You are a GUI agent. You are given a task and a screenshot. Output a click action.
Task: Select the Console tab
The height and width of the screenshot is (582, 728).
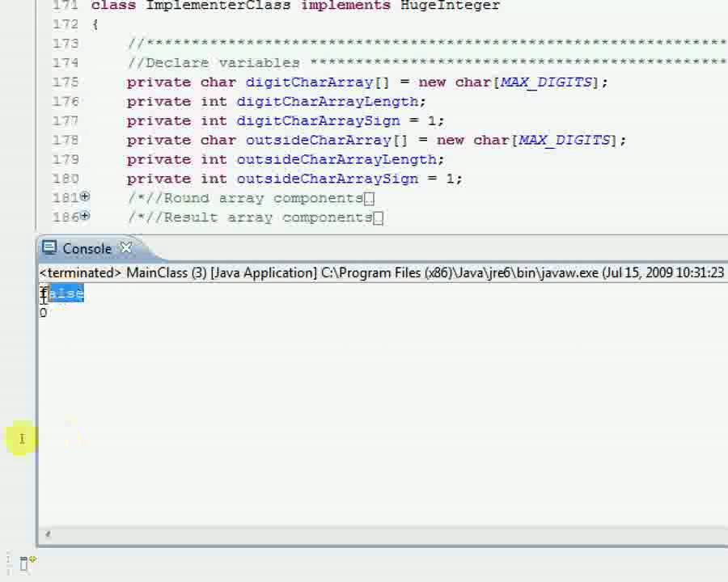pos(87,249)
